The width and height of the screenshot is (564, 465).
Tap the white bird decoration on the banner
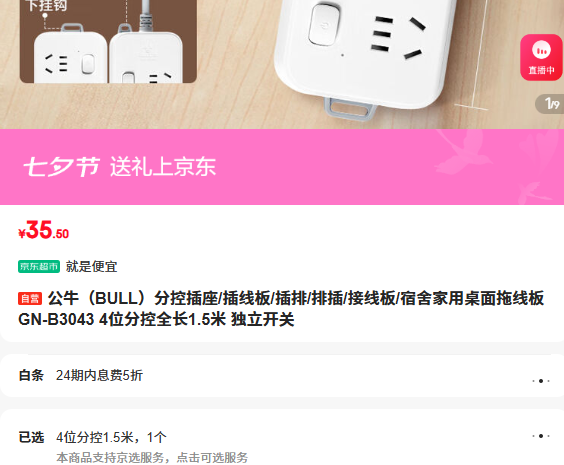(464, 150)
